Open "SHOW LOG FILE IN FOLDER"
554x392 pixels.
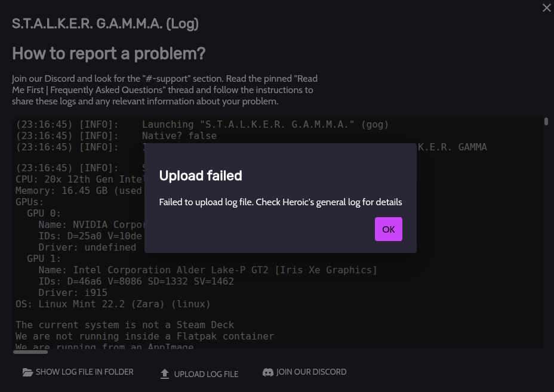78,372
